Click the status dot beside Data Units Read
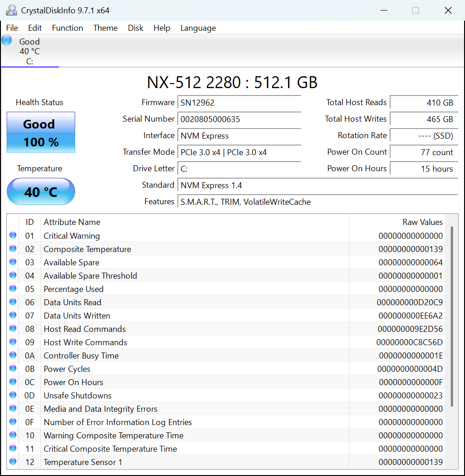 pos(12,301)
